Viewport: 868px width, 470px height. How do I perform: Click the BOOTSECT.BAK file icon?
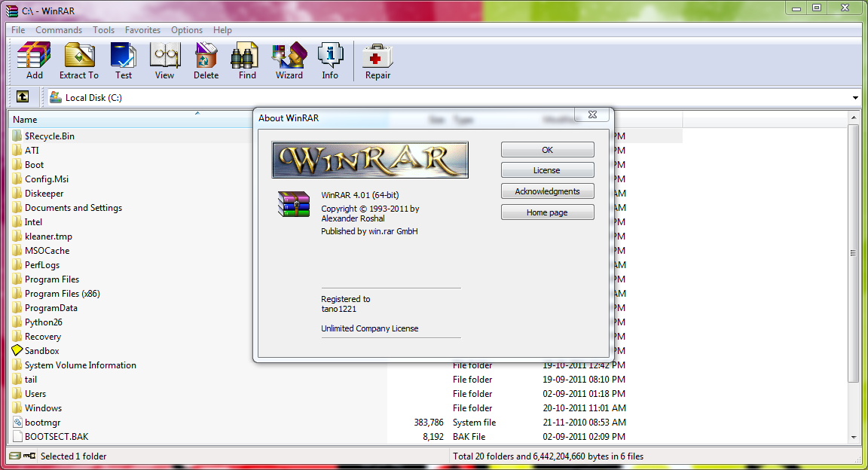pyautogui.click(x=17, y=436)
